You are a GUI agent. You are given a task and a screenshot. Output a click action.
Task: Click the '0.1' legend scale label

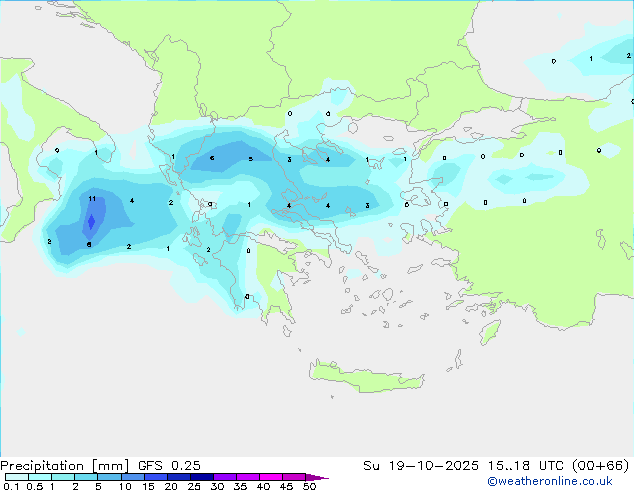11,486
